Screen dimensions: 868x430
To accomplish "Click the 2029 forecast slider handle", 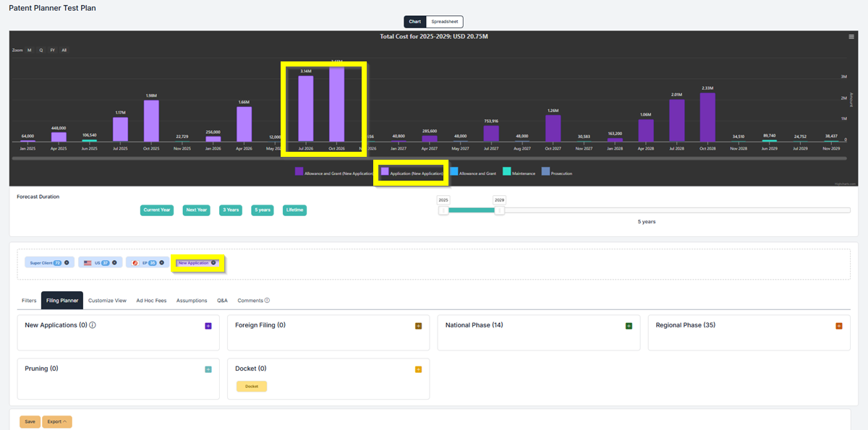I will coord(499,210).
